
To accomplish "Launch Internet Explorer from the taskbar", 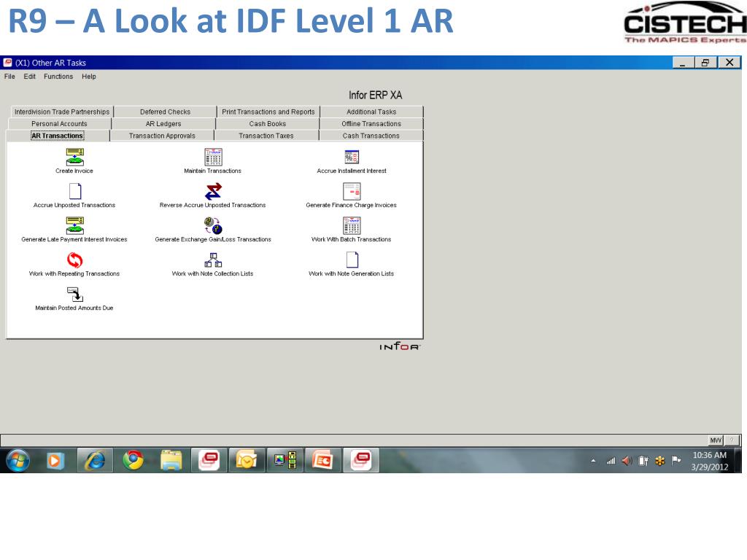I will pos(95,461).
